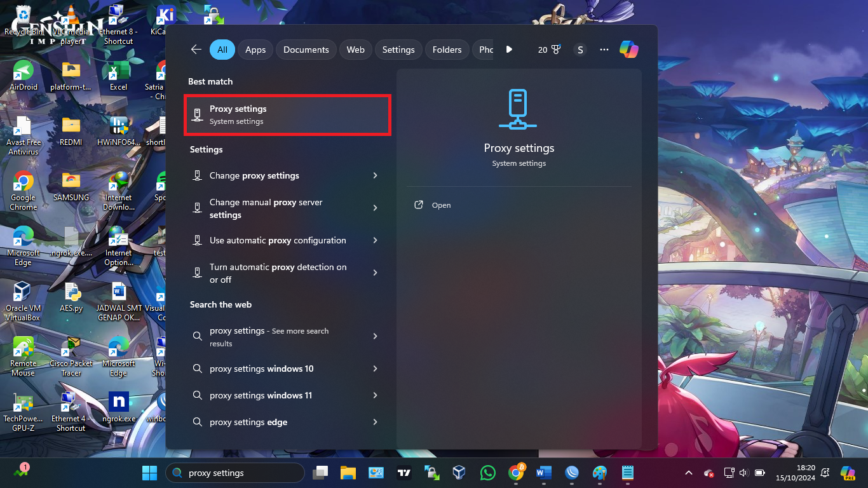Open Paint from the taskbar
The height and width of the screenshot is (488, 868).
[600, 473]
